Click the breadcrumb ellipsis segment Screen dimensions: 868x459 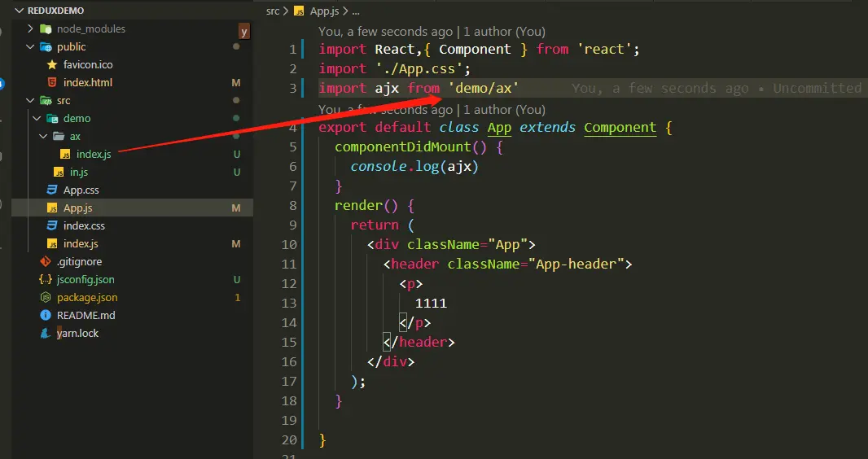pos(356,11)
